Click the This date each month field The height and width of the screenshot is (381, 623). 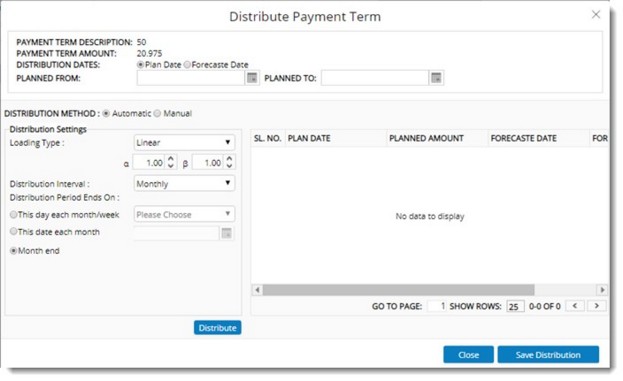(176, 234)
